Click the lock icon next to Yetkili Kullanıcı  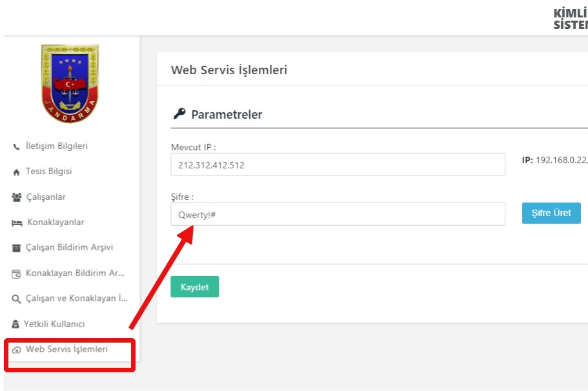tap(15, 325)
